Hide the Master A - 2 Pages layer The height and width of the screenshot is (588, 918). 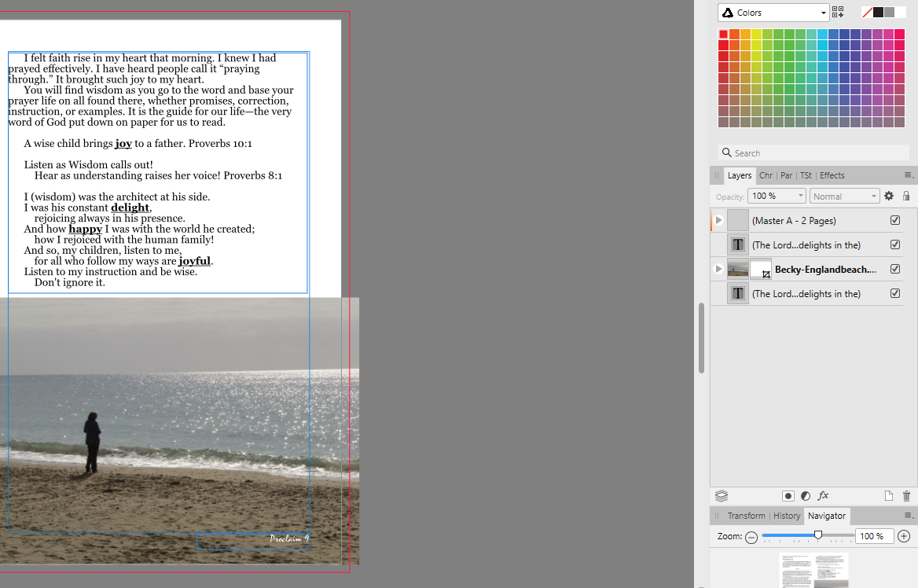pos(894,220)
